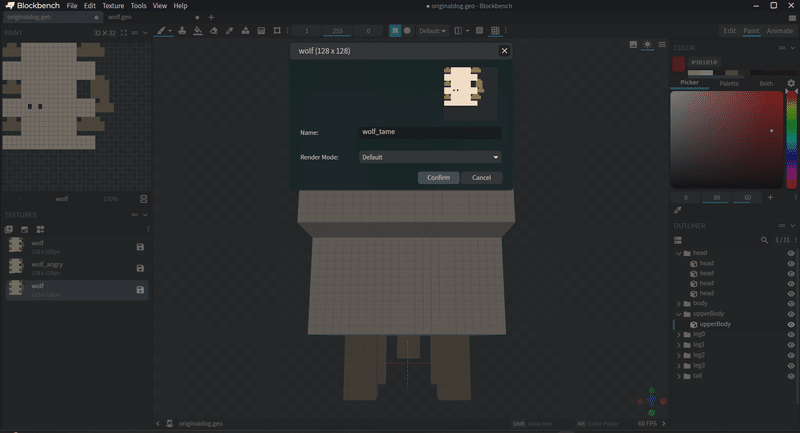Close the wolf texture dialog
Screen dimensions: 800x433
(504, 50)
